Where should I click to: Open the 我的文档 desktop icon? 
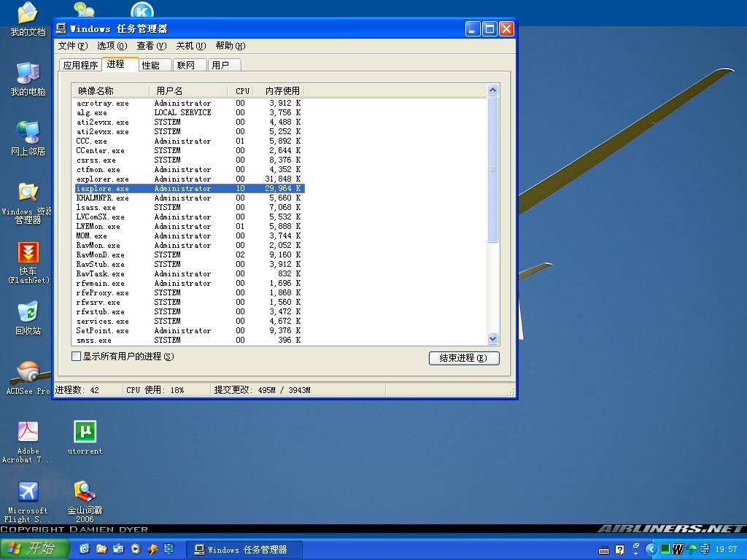28,18
